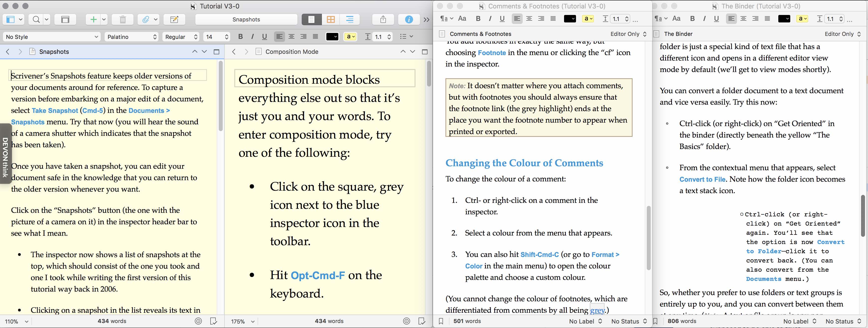The image size is (868, 328).
Task: Click the paperclip insert icon
Action: pos(145,19)
